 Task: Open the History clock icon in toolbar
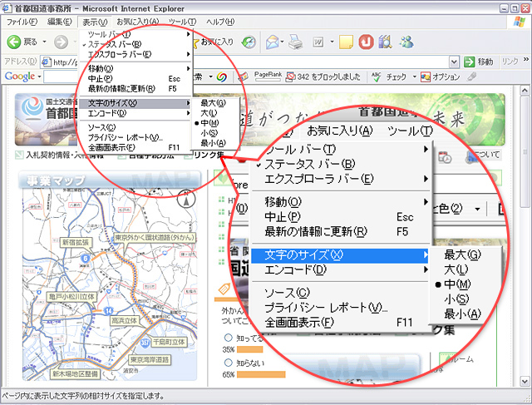coord(249,42)
